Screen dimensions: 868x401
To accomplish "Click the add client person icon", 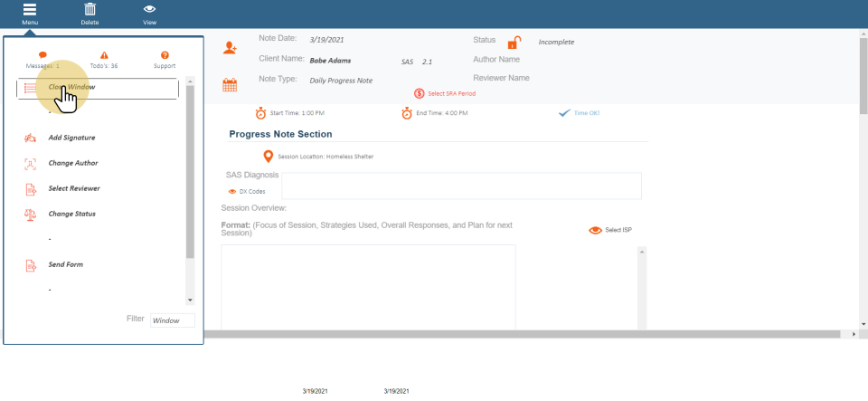I will pyautogui.click(x=230, y=48).
